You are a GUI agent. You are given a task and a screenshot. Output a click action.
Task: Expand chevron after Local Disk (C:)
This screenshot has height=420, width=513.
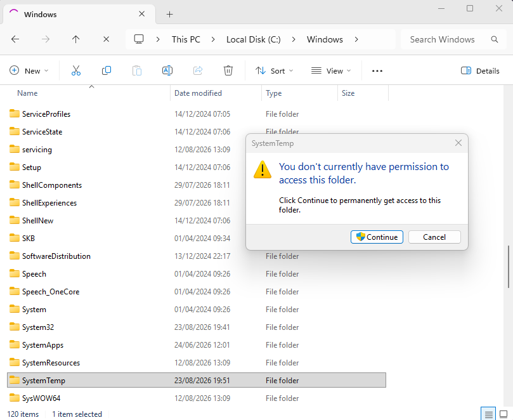coord(294,39)
